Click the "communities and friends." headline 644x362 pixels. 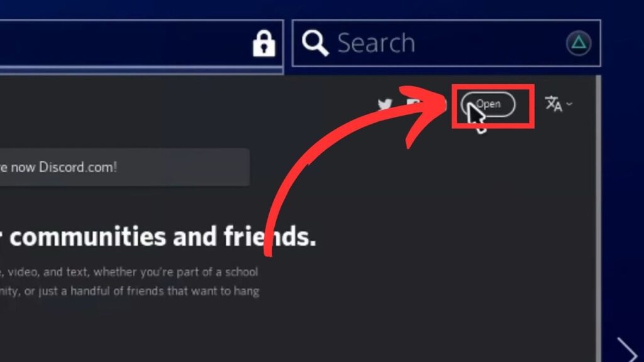[x=163, y=237]
